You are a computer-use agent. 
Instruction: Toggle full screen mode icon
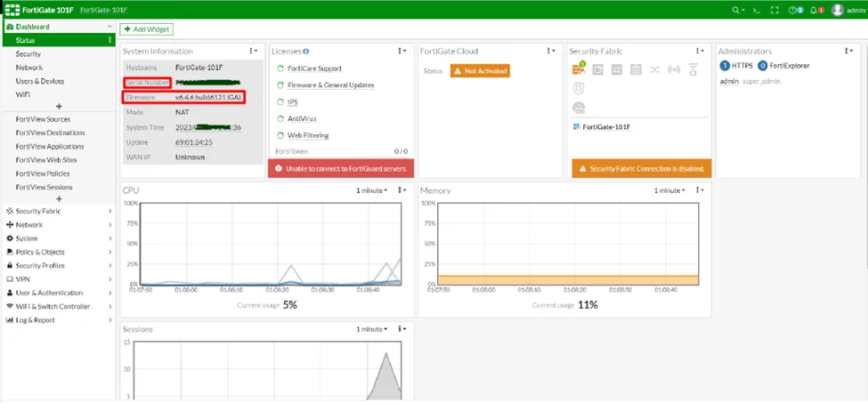(775, 10)
